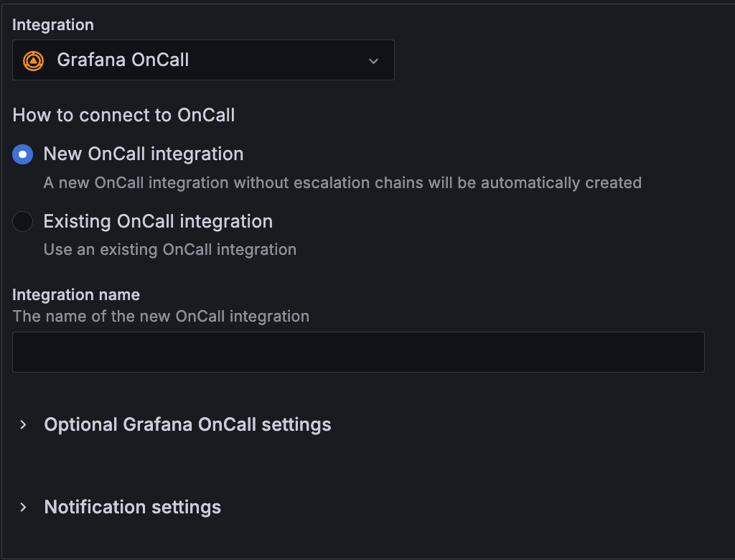Expand the Notification settings section
This screenshot has width=735, height=560.
pos(132,507)
